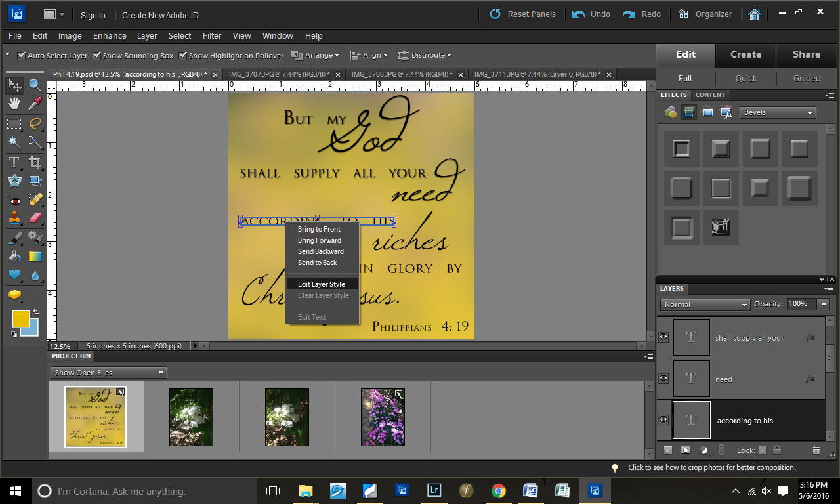Show Photo Effects in the Effects panel

[x=708, y=112]
